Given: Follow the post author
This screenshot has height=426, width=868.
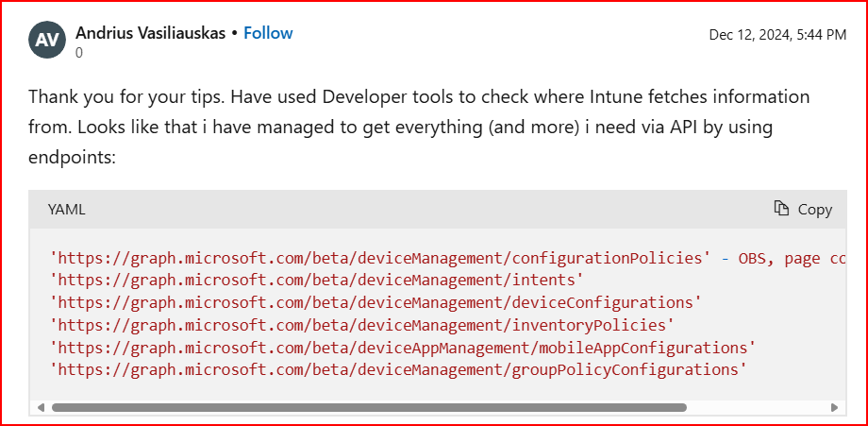Looking at the screenshot, I should [268, 33].
